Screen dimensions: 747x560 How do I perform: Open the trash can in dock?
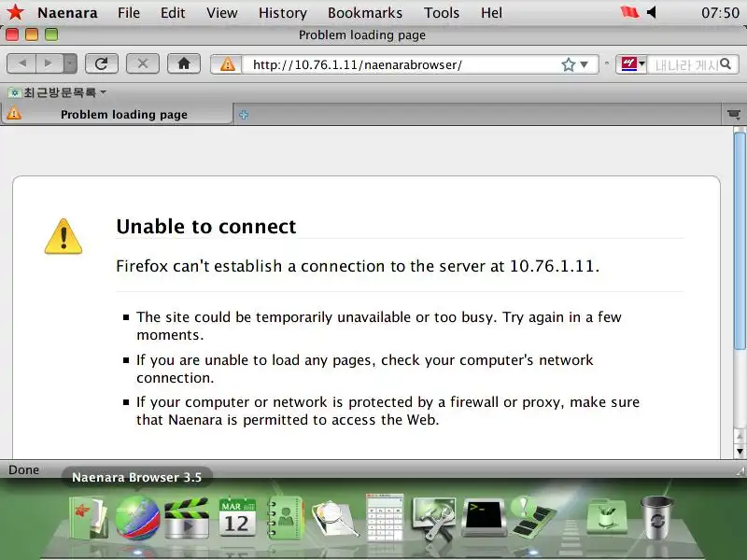pos(657,518)
